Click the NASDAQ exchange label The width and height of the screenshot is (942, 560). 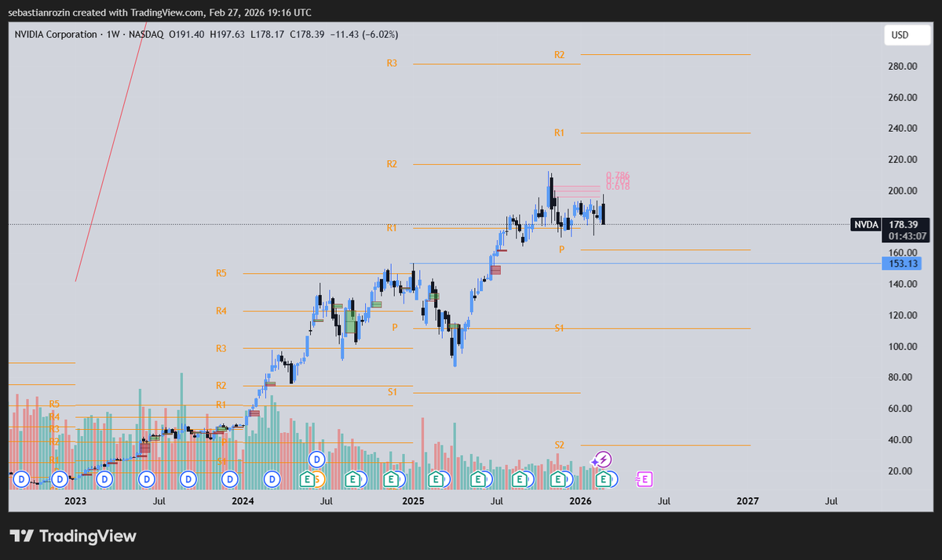(x=145, y=35)
